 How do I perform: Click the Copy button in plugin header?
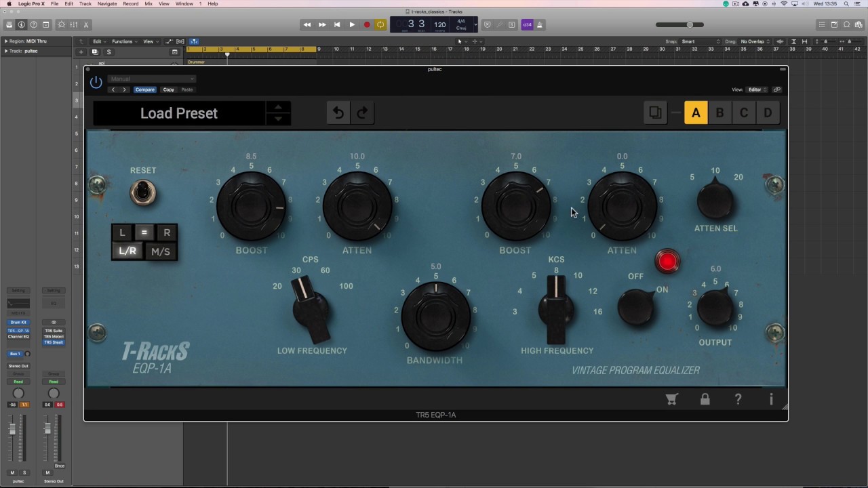(168, 89)
